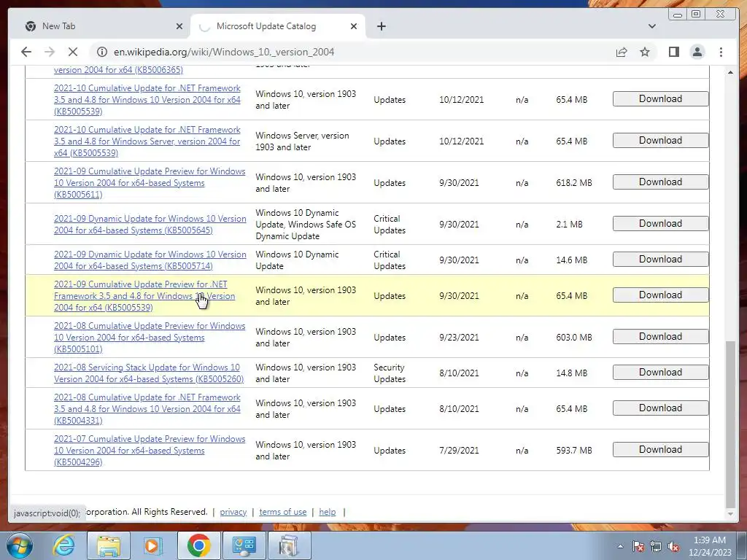The image size is (747, 560).
Task: Select 'Windows 10 Dynamic Update, Windows Safe OS' cell
Action: click(306, 225)
